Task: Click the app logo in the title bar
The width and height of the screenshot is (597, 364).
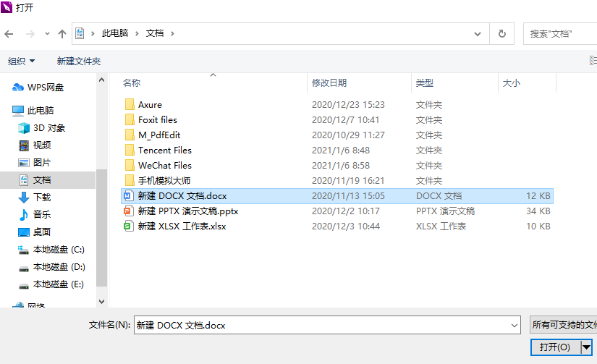Action: [x=6, y=7]
